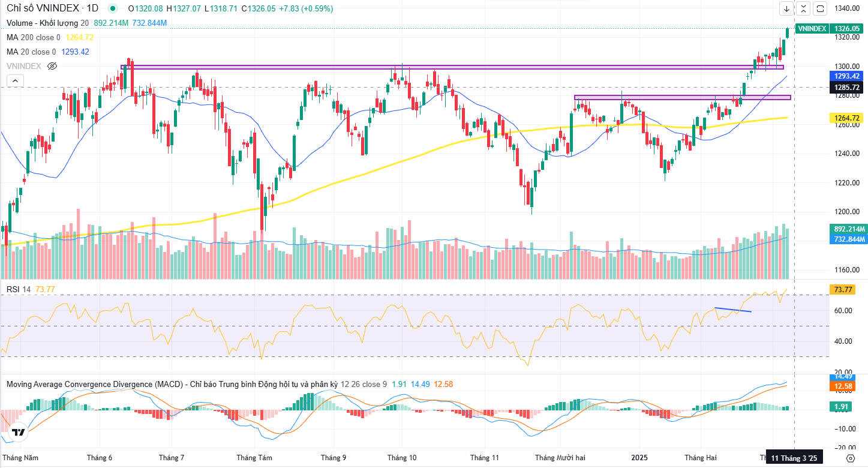868x468 pixels.
Task: Click the blue 732.844M volume MA tag
Action: [x=849, y=239]
